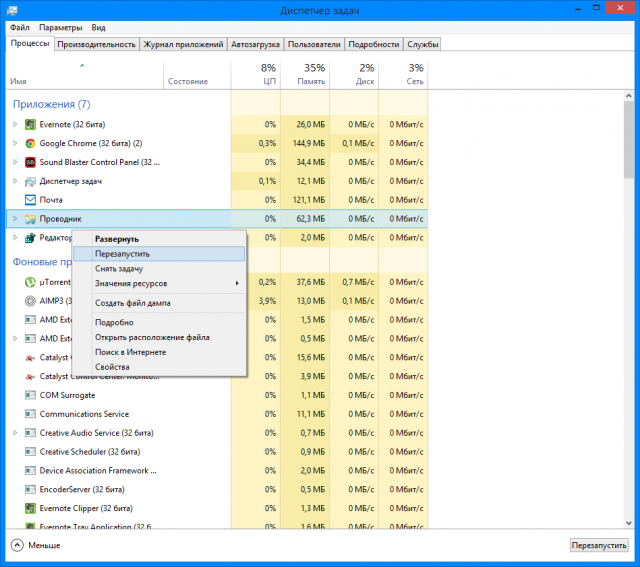This screenshot has width=640, height=567.
Task: Sort by the Диск column header
Action: 354,75
